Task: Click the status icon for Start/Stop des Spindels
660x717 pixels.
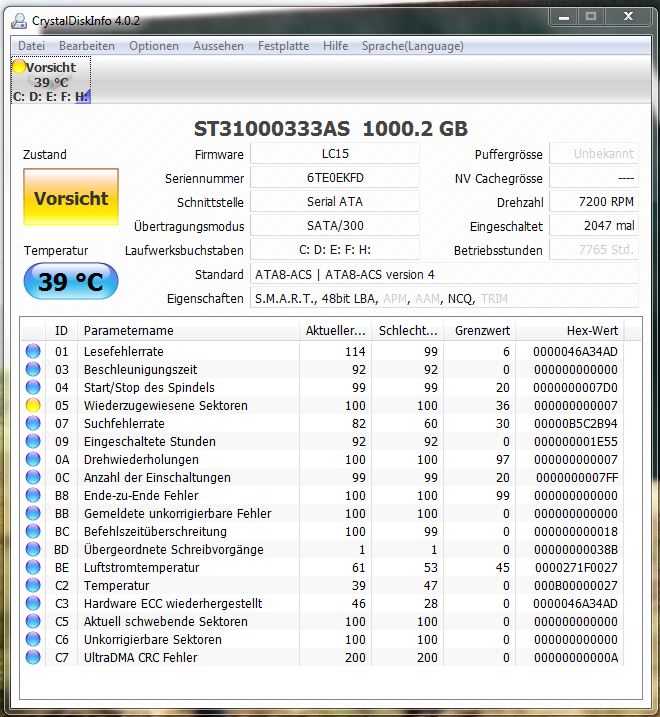Action: [x=33, y=387]
